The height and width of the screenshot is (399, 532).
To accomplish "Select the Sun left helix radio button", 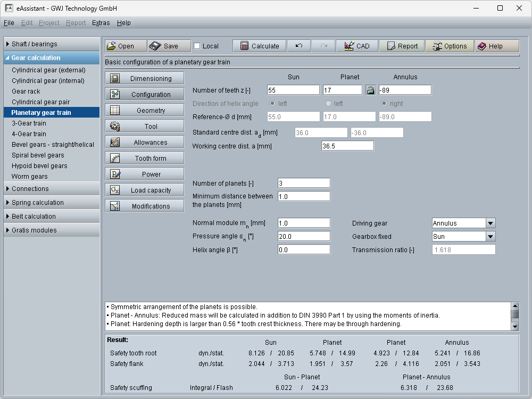I will click(x=273, y=104).
